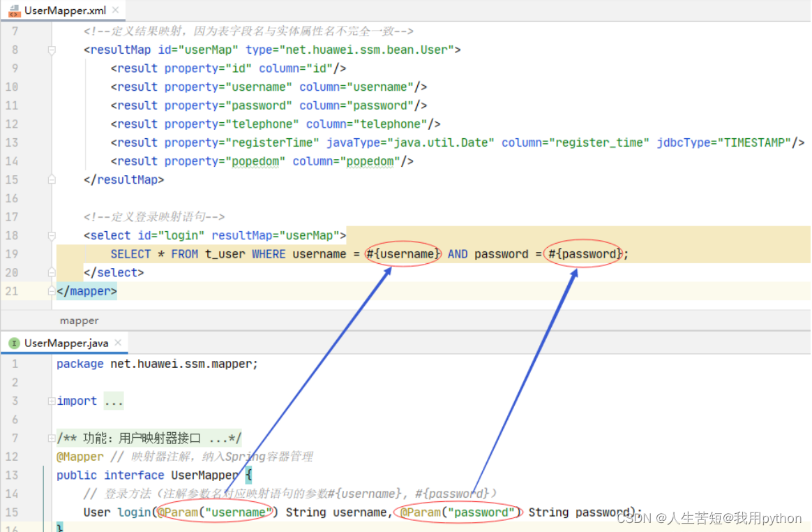Switch to the UserMapper.java tab
Viewport: 812px width, 532px height.
pyautogui.click(x=66, y=343)
